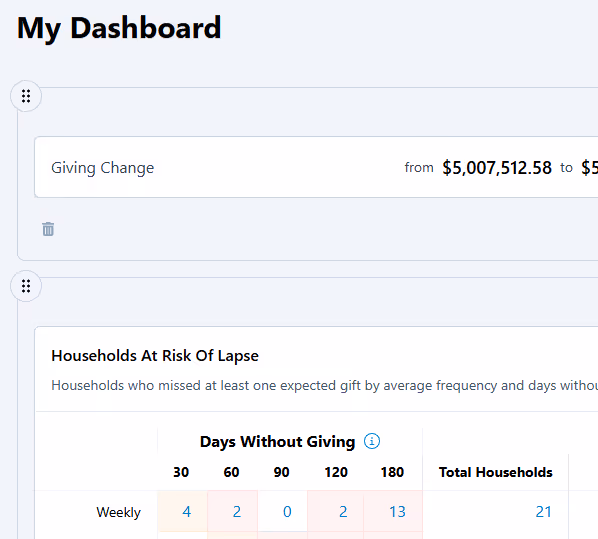Select the 60 days column header
This screenshot has height=539, width=598.
[231, 472]
